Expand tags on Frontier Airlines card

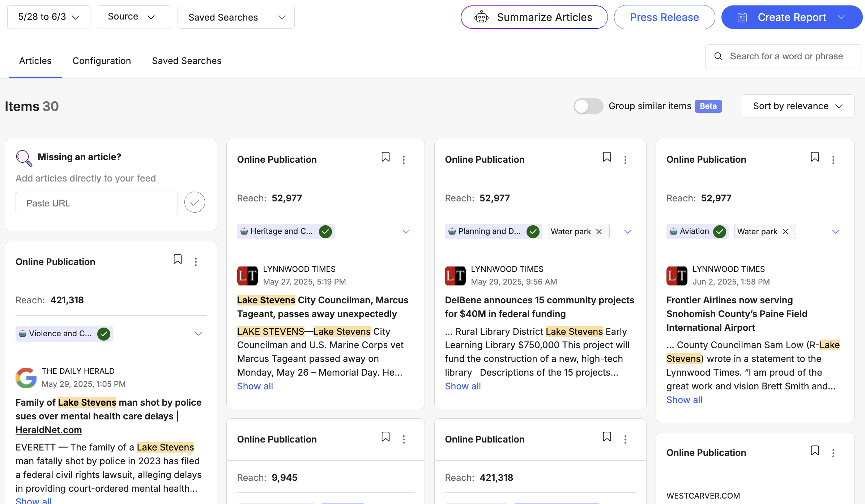pyautogui.click(x=836, y=231)
